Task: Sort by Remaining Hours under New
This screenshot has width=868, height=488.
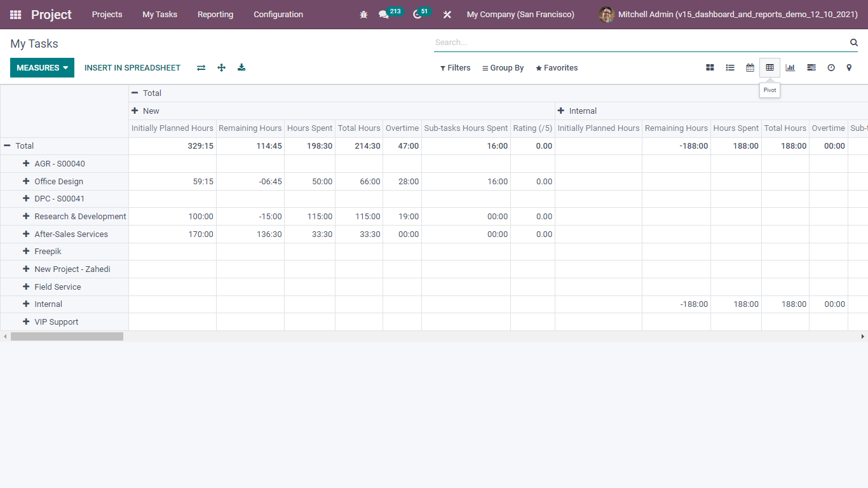Action: (250, 128)
